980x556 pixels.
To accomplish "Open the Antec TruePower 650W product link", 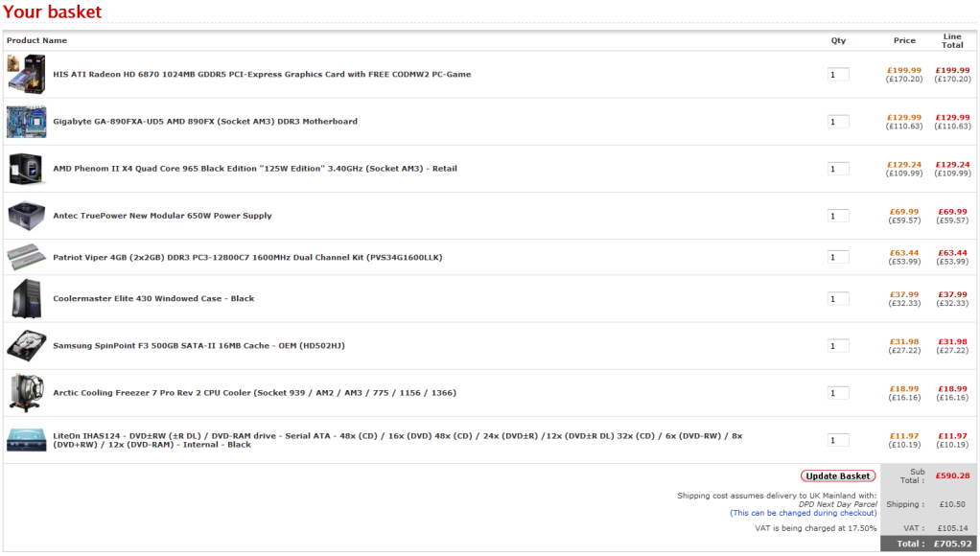I will click(x=162, y=216).
